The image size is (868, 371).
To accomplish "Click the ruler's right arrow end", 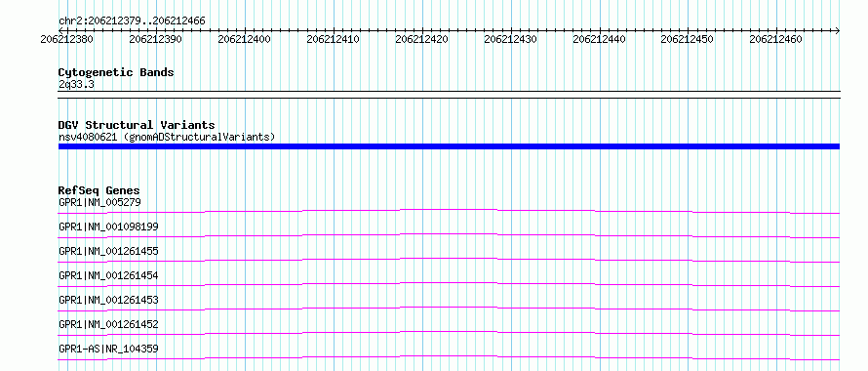I will coord(838,30).
